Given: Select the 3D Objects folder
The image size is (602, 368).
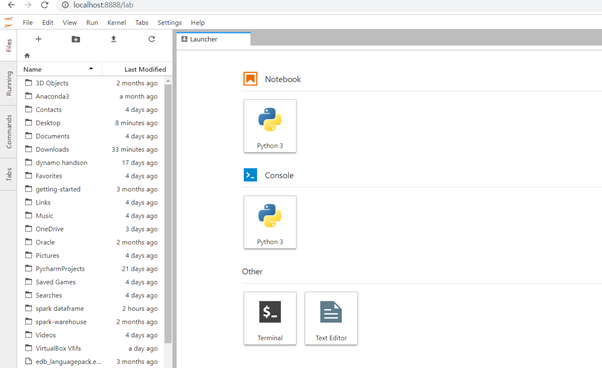Looking at the screenshot, I should point(91,83).
